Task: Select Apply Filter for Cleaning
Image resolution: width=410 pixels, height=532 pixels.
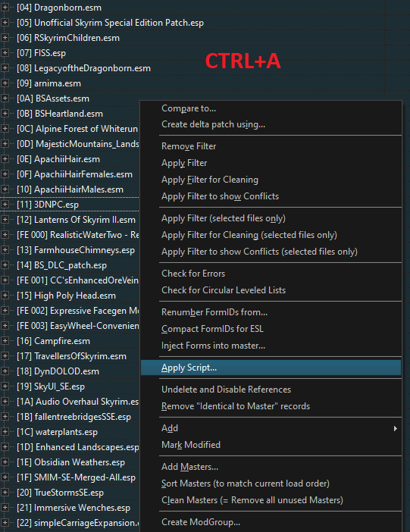Action: [x=210, y=180]
